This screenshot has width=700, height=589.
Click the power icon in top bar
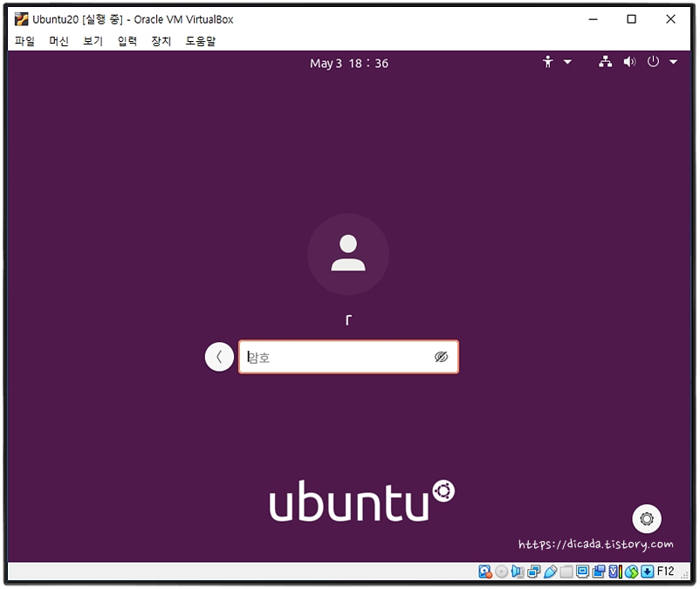[x=653, y=61]
